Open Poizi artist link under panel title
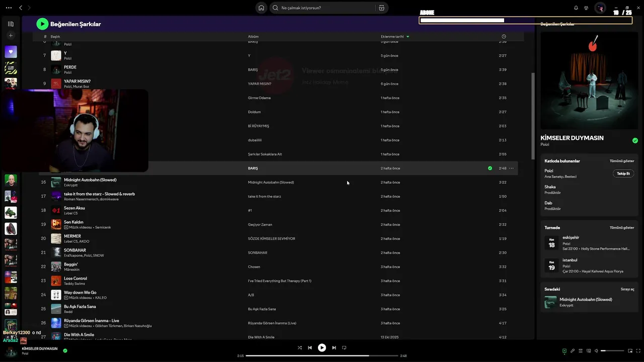 pos(544,145)
